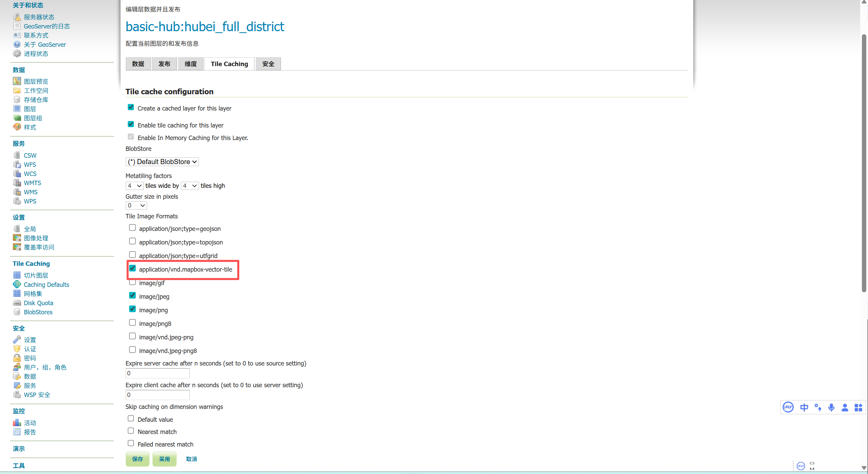This screenshot has height=474, width=868.
Task: Click the Disk Quota drive icon
Action: click(17, 303)
